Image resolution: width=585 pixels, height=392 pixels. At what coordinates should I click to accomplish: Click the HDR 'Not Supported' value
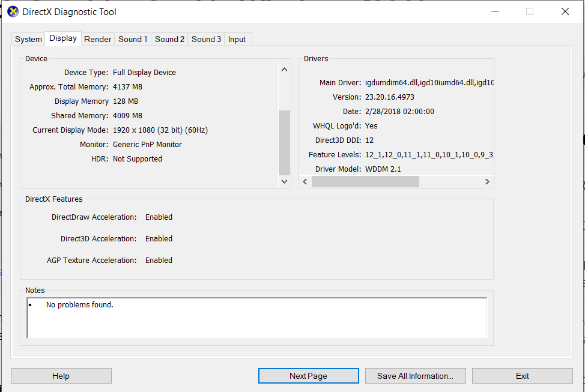[138, 159]
